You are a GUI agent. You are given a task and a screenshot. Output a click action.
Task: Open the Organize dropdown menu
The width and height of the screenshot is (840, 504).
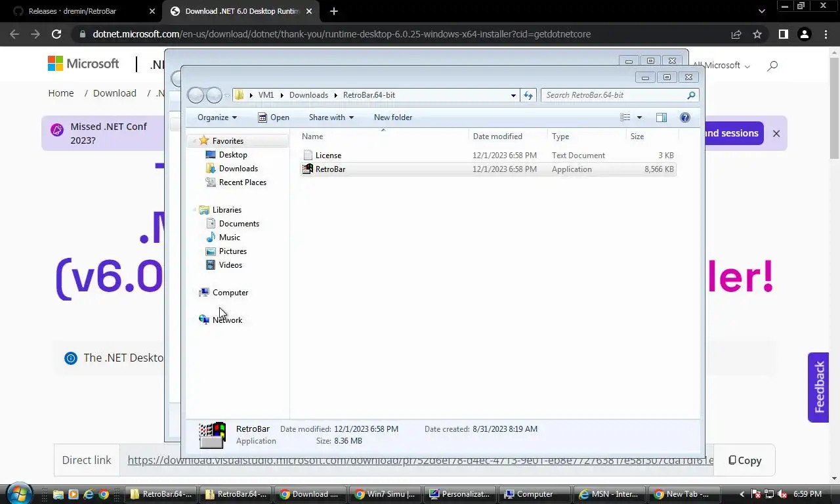[x=217, y=117]
